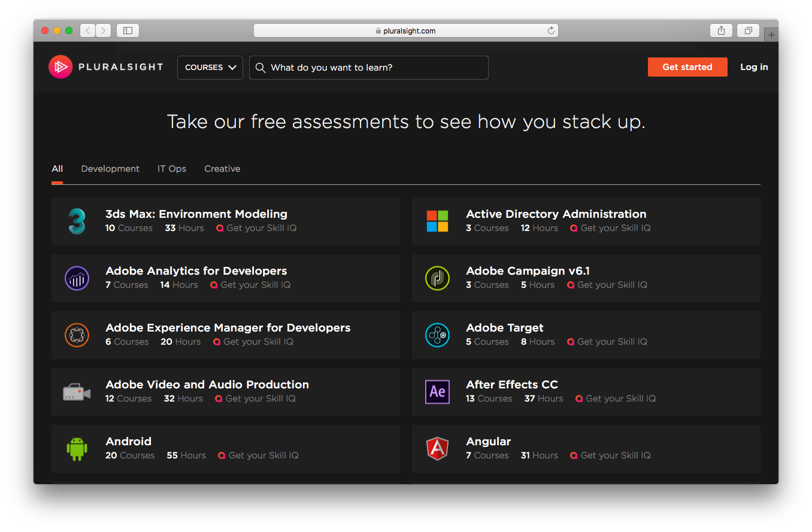Click the 3ds Max course icon

click(x=77, y=221)
